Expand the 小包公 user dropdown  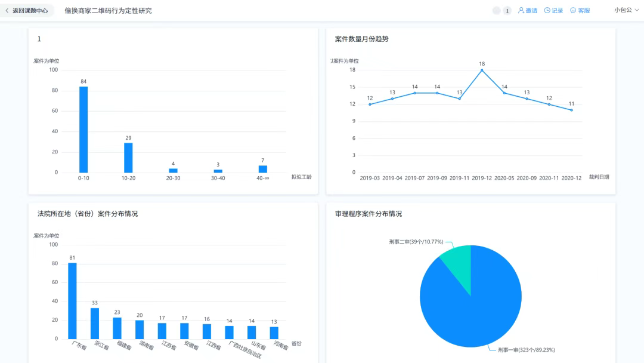tap(626, 10)
